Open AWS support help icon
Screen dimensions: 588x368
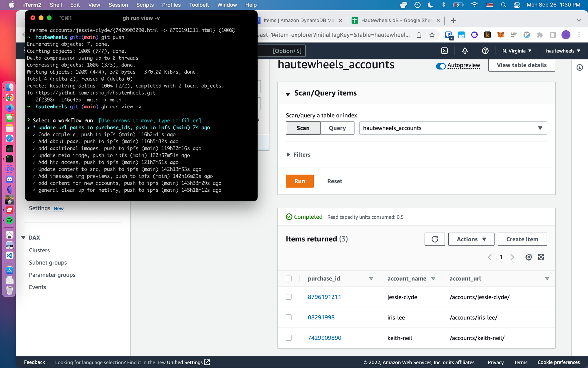coord(485,51)
